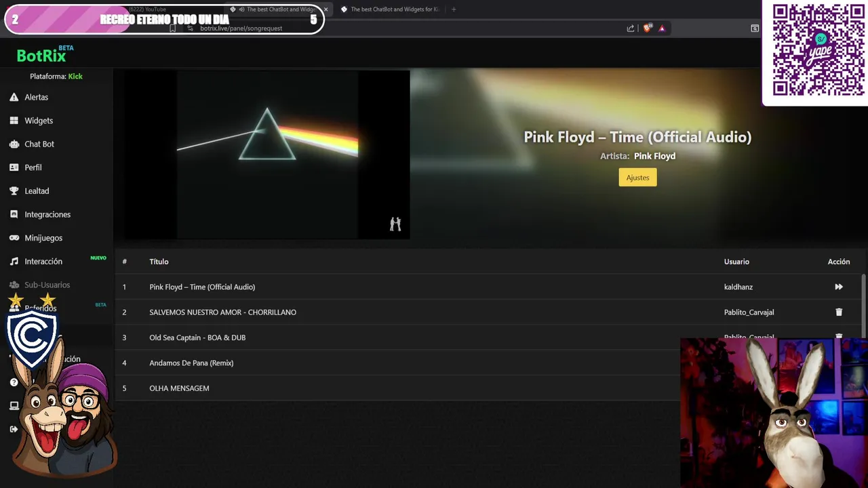Viewport: 868px width, 488px height.
Task: Click the song list vertical scrollbar
Action: pos(863,305)
